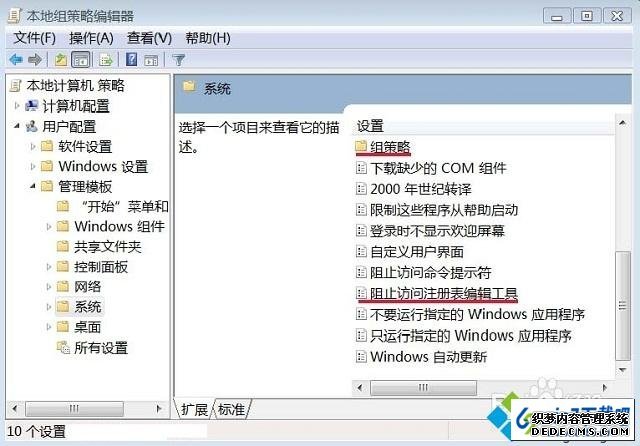Click the Forward arrow toolbar icon

tap(35, 60)
